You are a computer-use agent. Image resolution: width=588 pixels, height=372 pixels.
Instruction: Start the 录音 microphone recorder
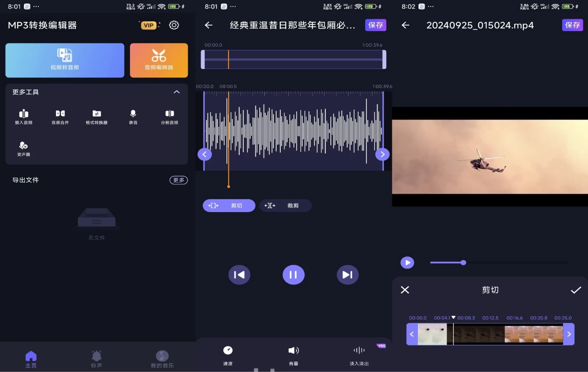coord(133,117)
